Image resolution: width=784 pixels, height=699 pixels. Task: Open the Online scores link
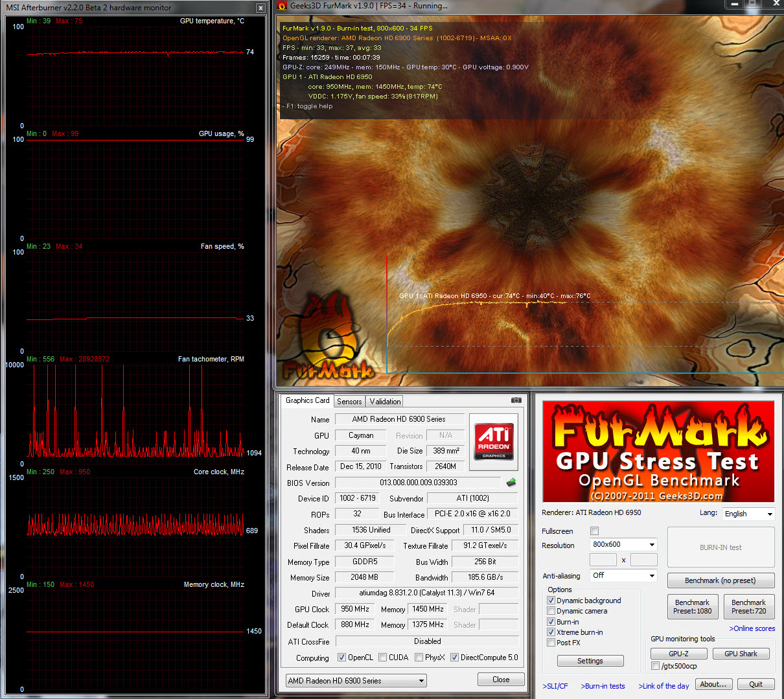[x=752, y=628]
